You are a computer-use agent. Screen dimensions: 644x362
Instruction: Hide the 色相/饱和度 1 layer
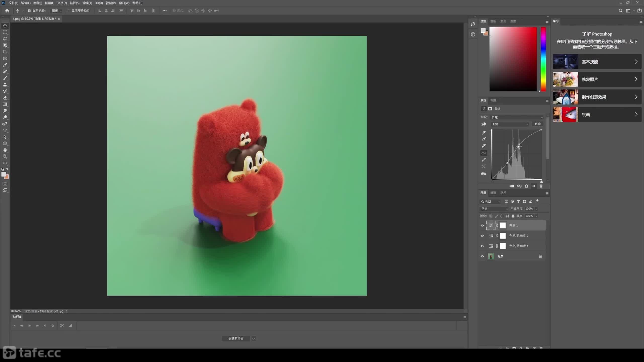482,246
